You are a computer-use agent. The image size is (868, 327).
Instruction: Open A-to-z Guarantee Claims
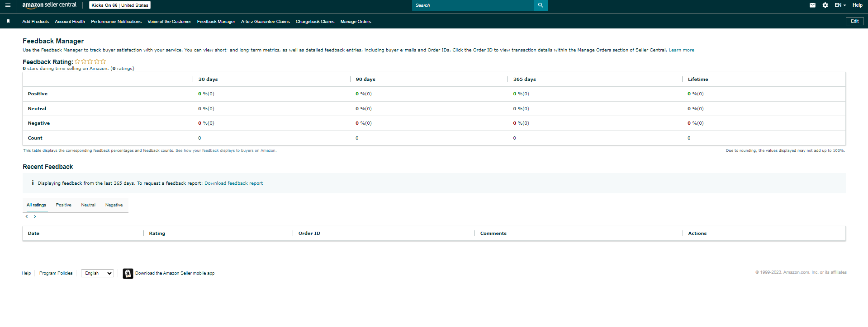266,22
